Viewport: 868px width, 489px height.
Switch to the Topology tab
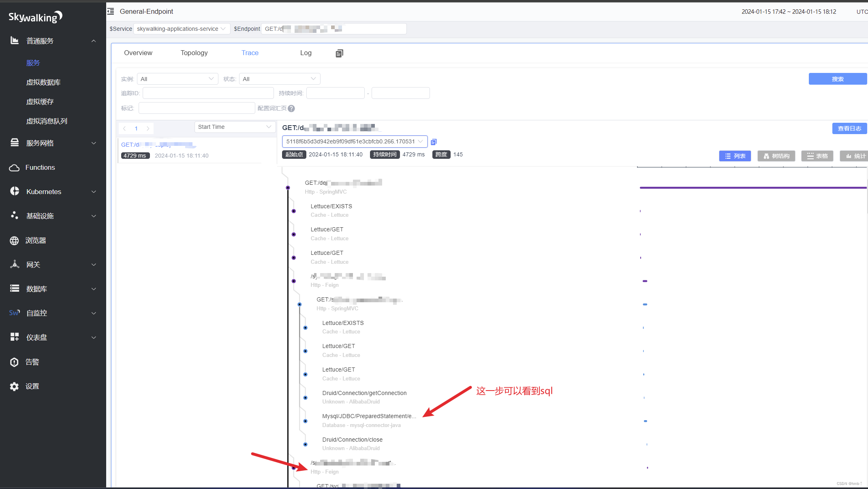pos(194,53)
